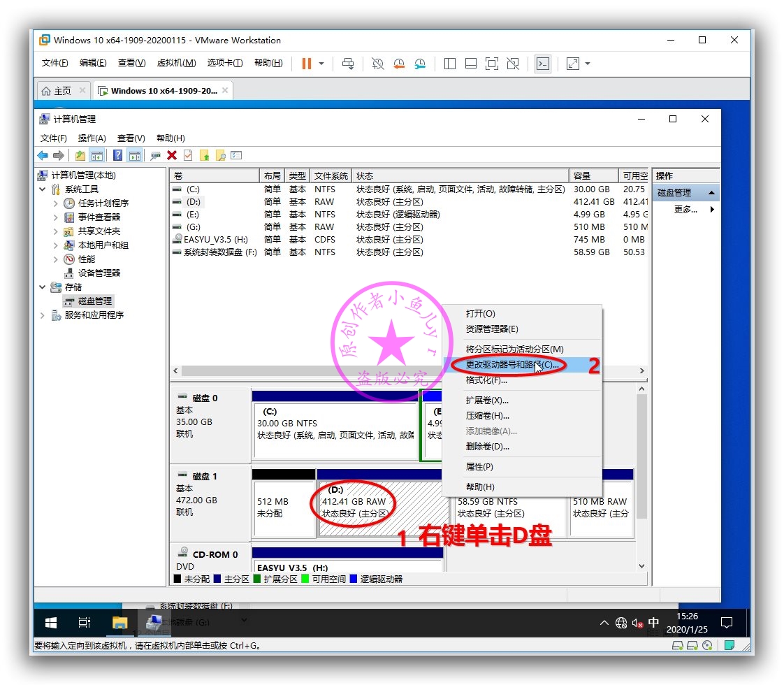Image resolution: width=784 pixels, height=685 pixels.
Task: Expand 事件查看器 in the tree
Action: 55,217
